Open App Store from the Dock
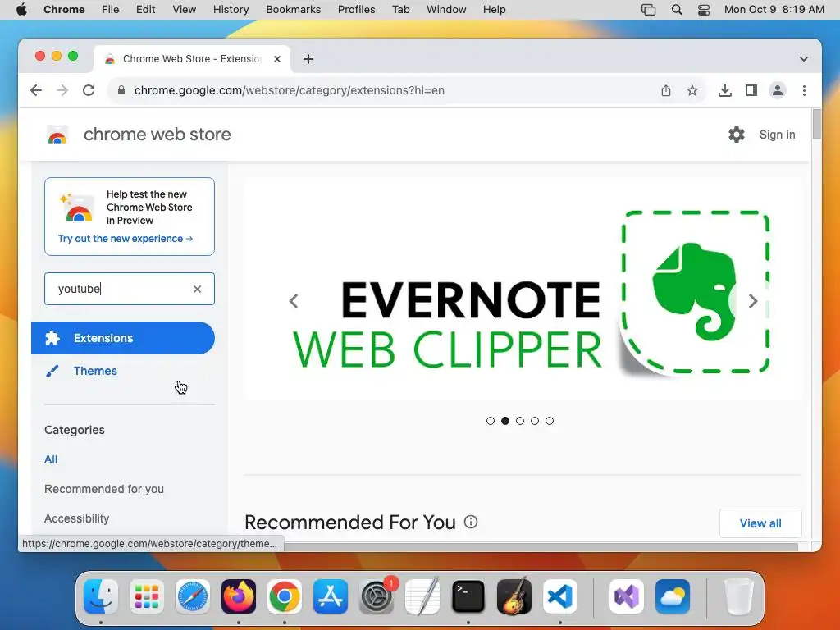The height and width of the screenshot is (630, 840). pos(331,596)
